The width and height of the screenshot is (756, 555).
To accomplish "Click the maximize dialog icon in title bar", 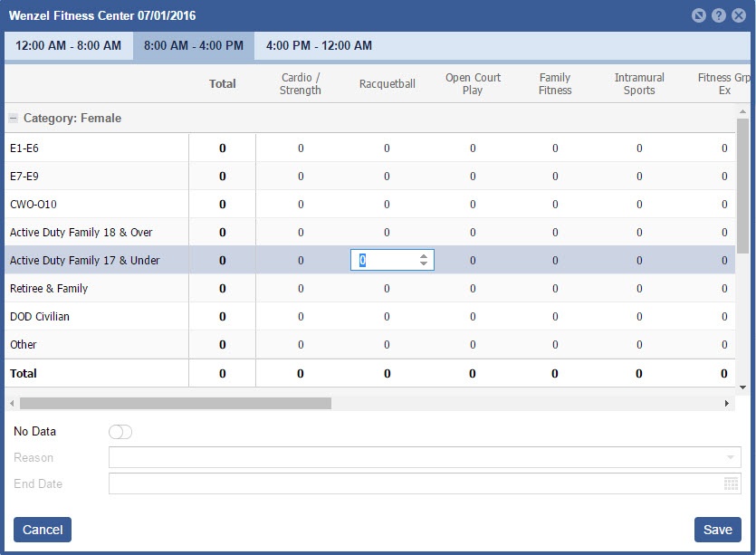I will point(698,16).
